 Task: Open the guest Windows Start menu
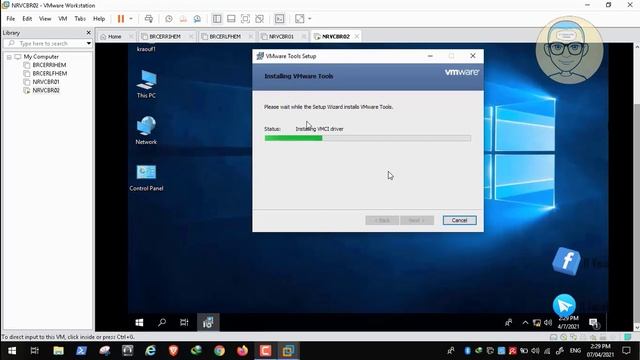pos(139,322)
